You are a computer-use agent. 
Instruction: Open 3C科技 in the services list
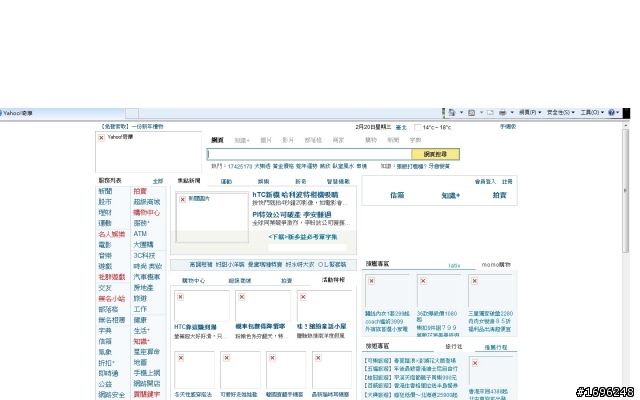[x=144, y=255]
